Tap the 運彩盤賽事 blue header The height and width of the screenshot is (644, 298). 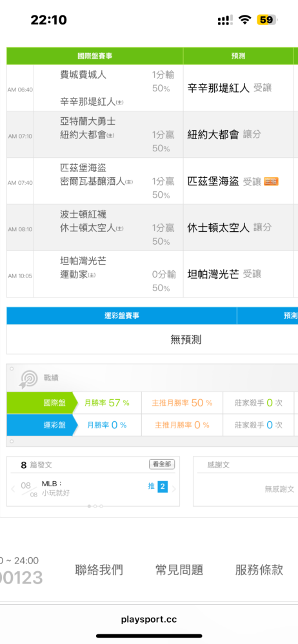[x=121, y=316]
